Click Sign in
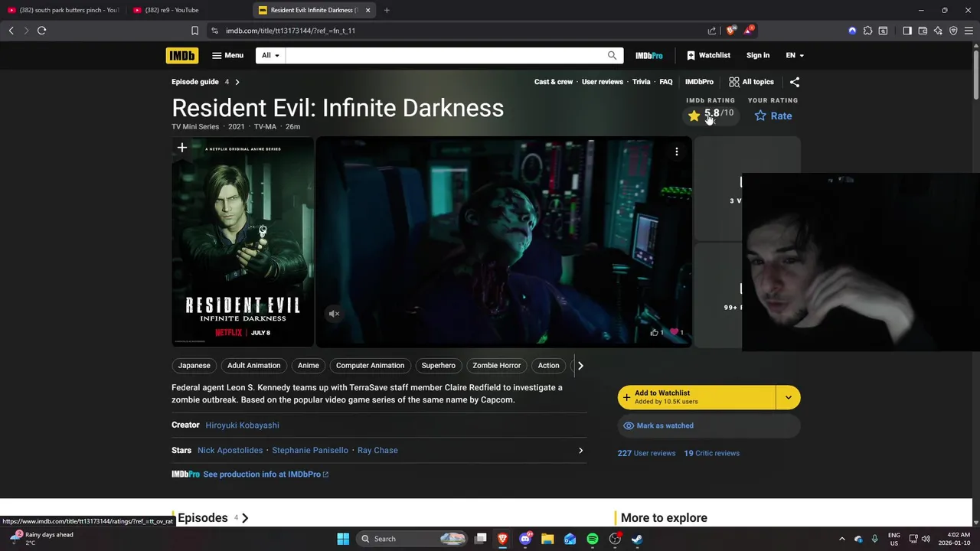 (x=758, y=55)
